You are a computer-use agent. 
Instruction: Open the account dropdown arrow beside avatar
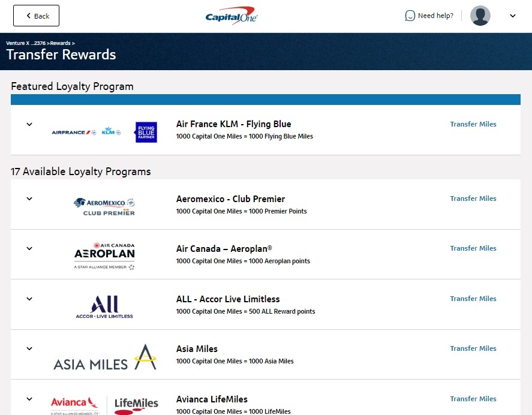coord(513,16)
